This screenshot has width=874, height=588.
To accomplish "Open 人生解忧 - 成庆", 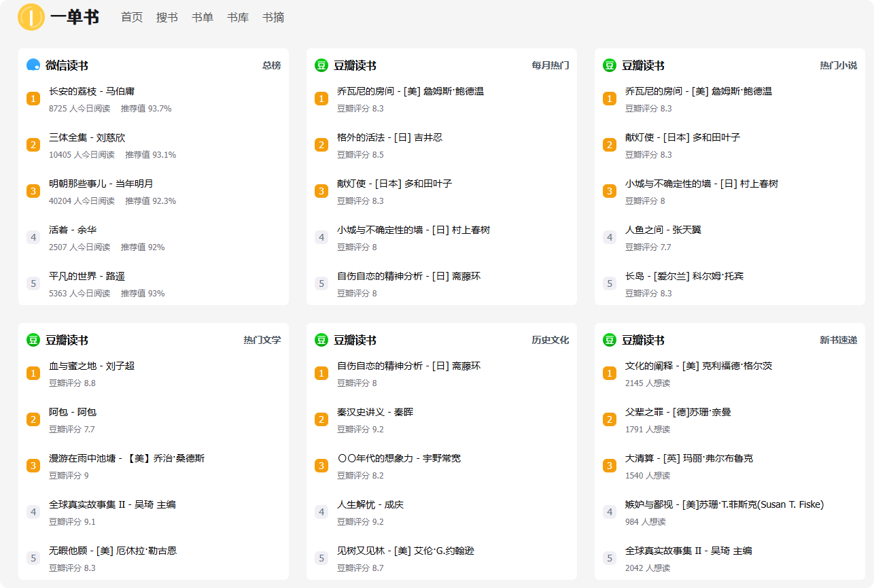I will pos(370,504).
